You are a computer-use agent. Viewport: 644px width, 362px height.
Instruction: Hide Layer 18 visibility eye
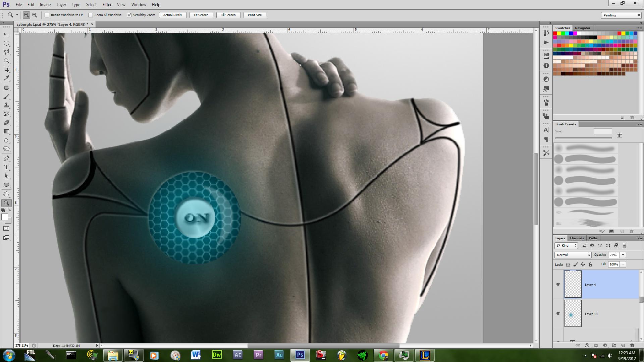(x=558, y=313)
